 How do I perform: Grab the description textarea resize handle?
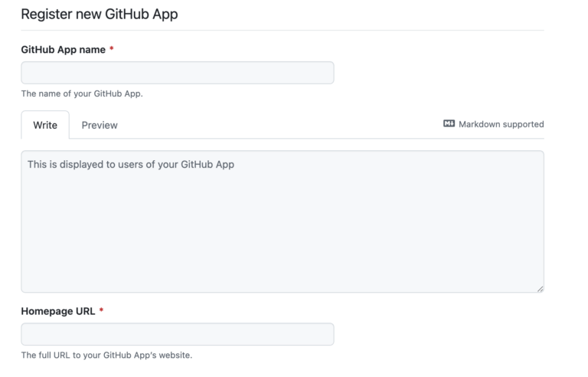click(540, 288)
